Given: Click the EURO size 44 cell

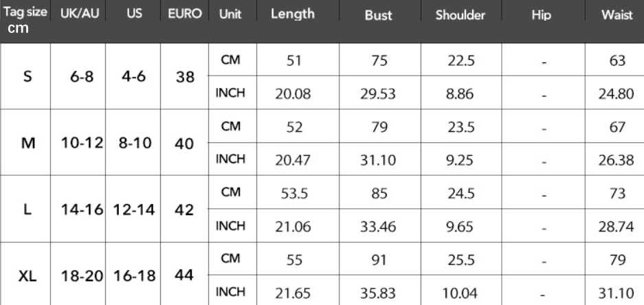Looking at the screenshot, I should tap(184, 275).
